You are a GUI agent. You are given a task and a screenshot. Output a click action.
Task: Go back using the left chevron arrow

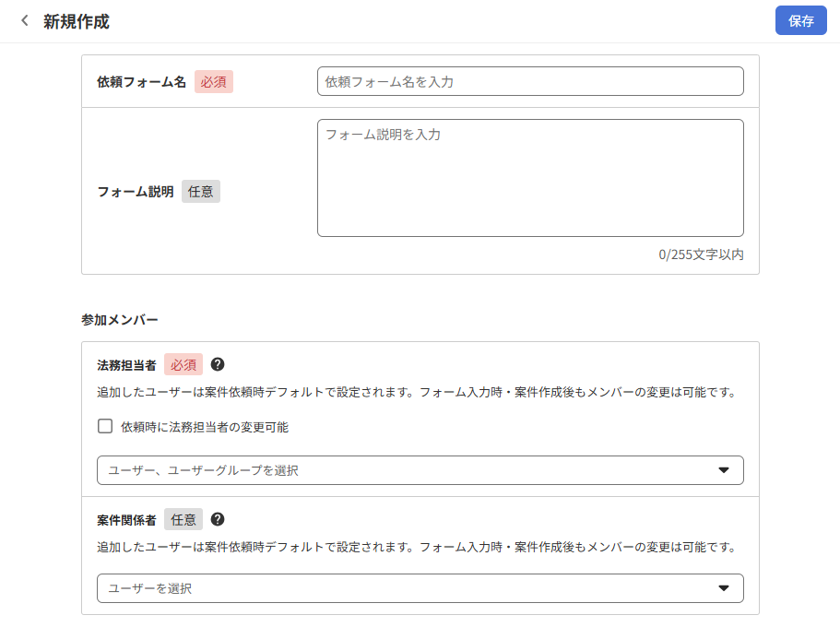25,21
